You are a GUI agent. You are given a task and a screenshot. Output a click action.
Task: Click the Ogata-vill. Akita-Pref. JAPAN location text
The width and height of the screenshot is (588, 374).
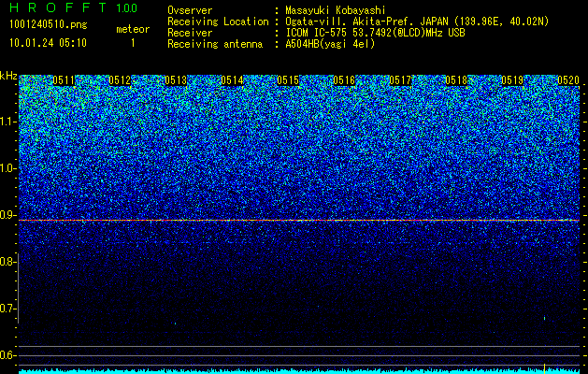417,22
